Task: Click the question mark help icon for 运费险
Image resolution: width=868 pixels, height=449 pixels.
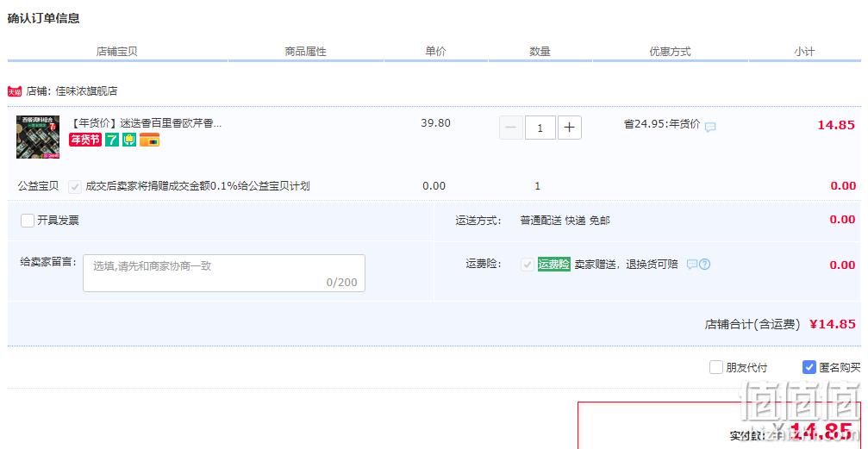Action: click(x=704, y=265)
